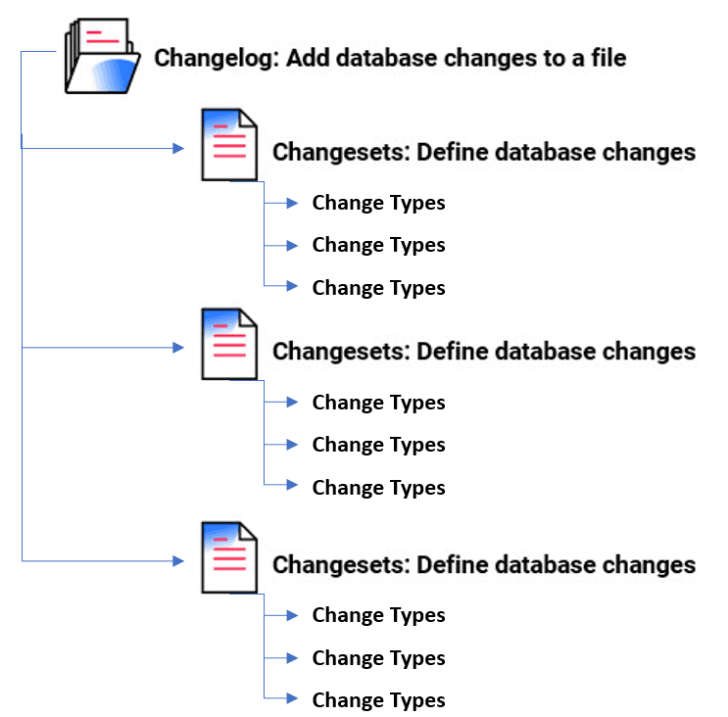Click bottom Change Types under third changeset

coord(378,700)
